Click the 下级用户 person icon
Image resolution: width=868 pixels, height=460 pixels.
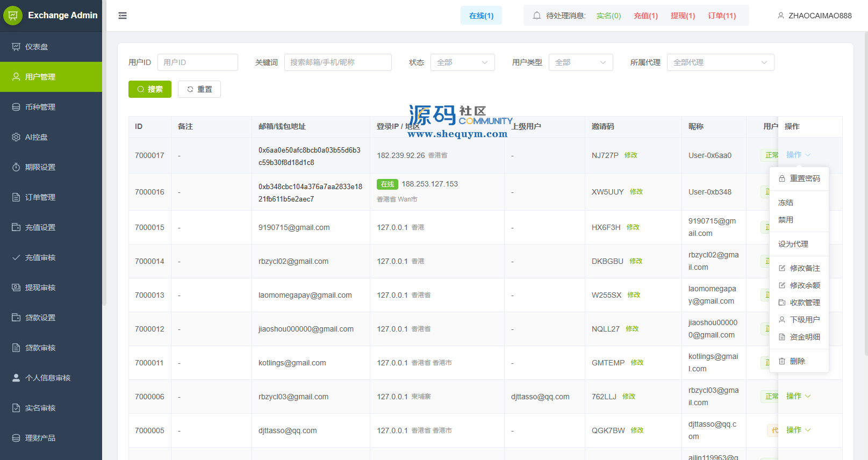click(782, 320)
